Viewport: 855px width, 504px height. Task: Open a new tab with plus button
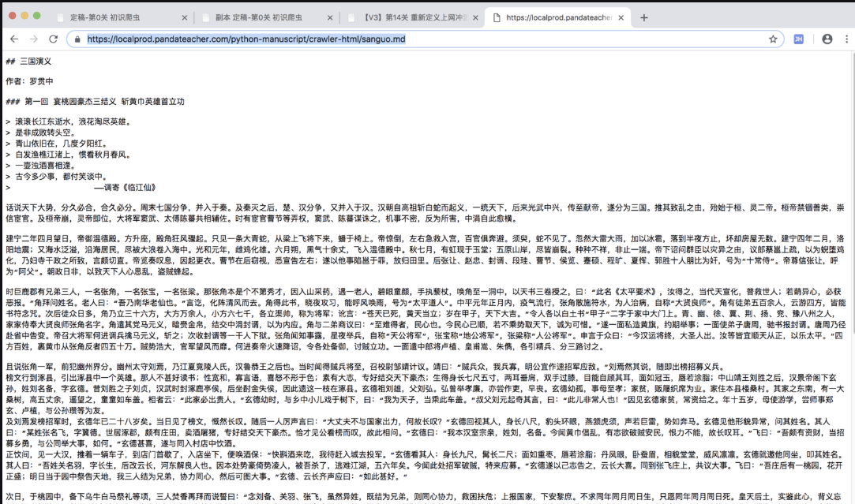[644, 17]
